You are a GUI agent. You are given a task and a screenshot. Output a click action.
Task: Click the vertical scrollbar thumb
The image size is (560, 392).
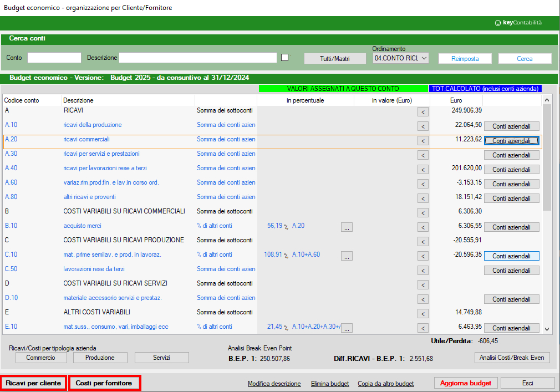547,157
